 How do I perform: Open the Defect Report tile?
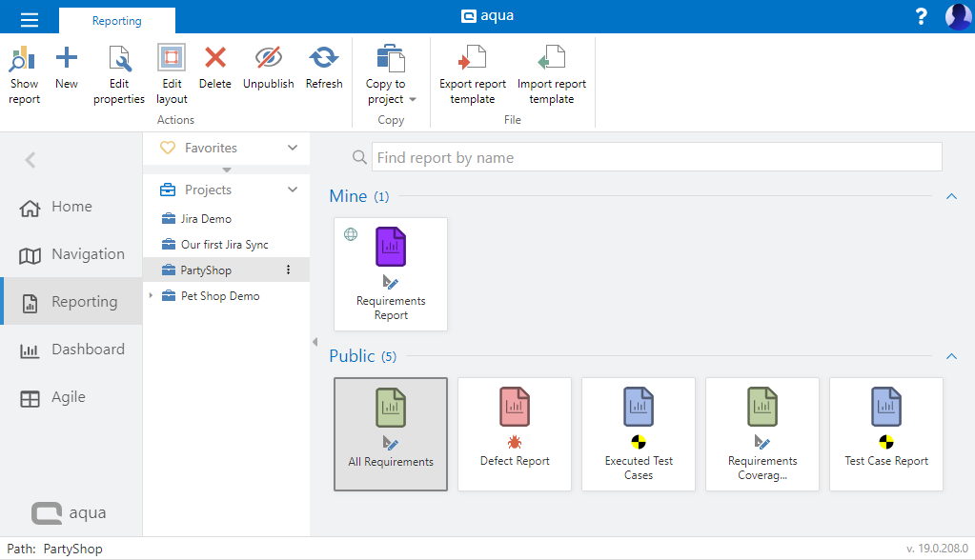[515, 433]
